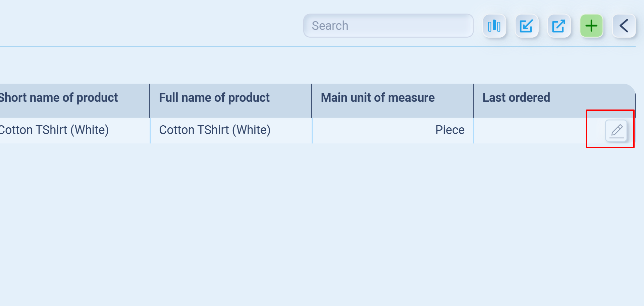Click the Main unit of measure header

point(377,98)
